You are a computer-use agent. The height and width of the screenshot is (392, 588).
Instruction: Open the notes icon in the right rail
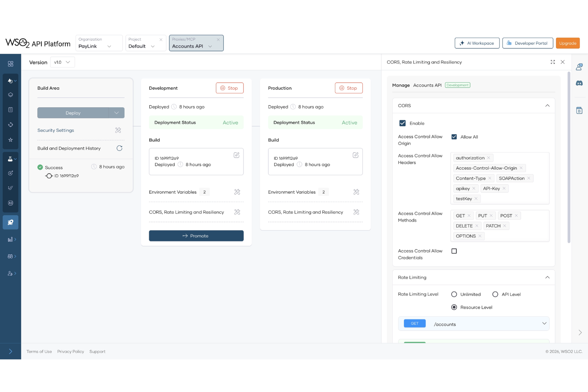point(579,110)
